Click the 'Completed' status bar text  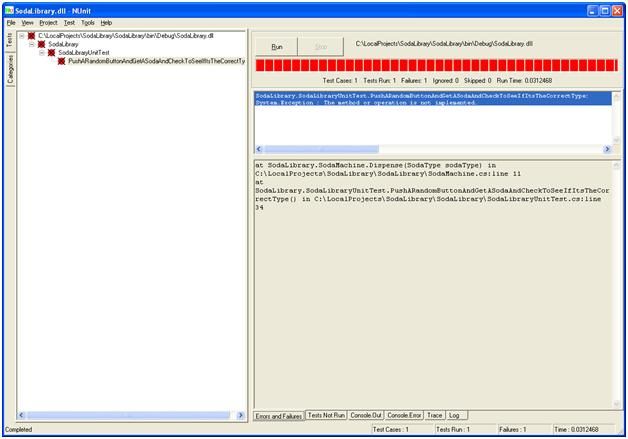click(18, 430)
